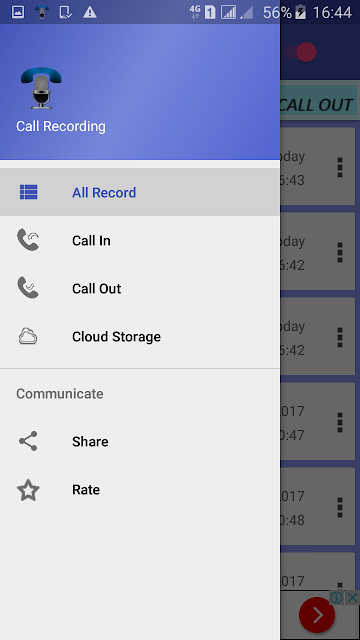Select the All Record menu item

pos(140,192)
